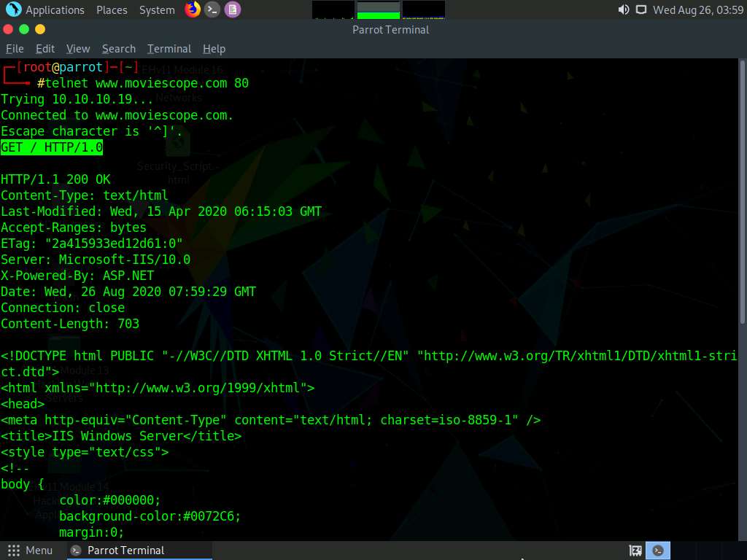The height and width of the screenshot is (560, 747).
Task: Click the background-color:#0072C6 line
Action: click(150, 516)
